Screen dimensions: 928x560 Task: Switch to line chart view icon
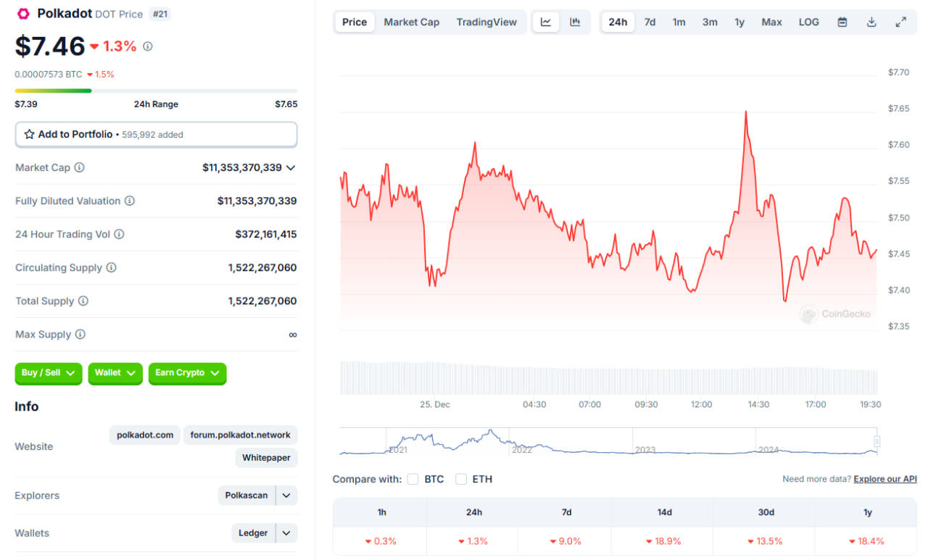[x=546, y=22]
